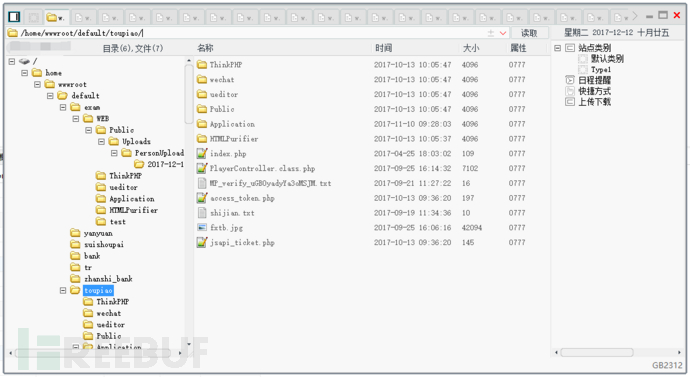Sort by 名称 column header
Image resolution: width=690 pixels, height=377 pixels.
pos(205,48)
